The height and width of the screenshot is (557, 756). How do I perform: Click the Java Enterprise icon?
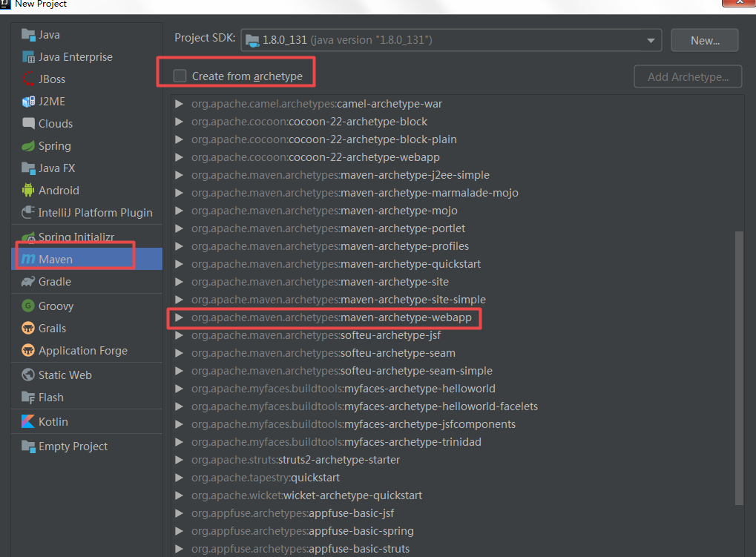[x=28, y=57]
